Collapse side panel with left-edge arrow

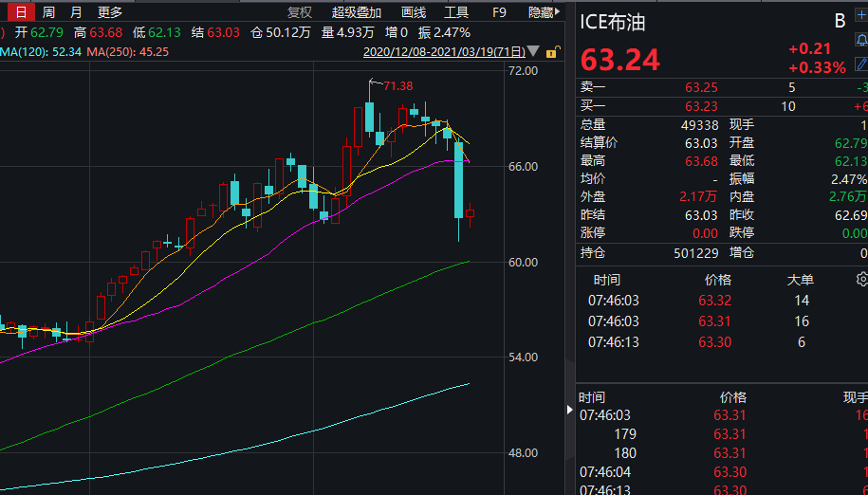pyautogui.click(x=569, y=411)
